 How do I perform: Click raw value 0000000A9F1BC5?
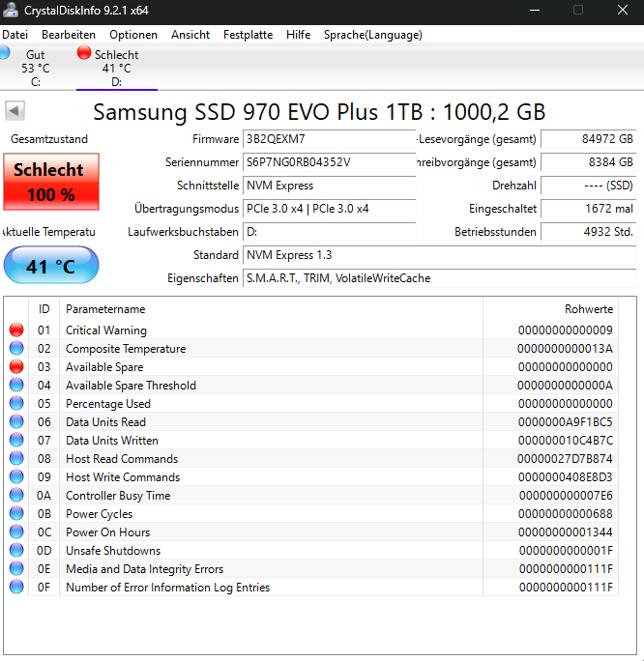[x=565, y=422]
